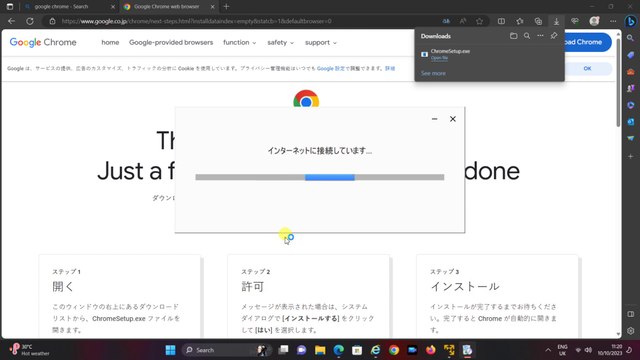640x360 pixels.
Task: Click the installer progress bar
Action: (x=320, y=177)
